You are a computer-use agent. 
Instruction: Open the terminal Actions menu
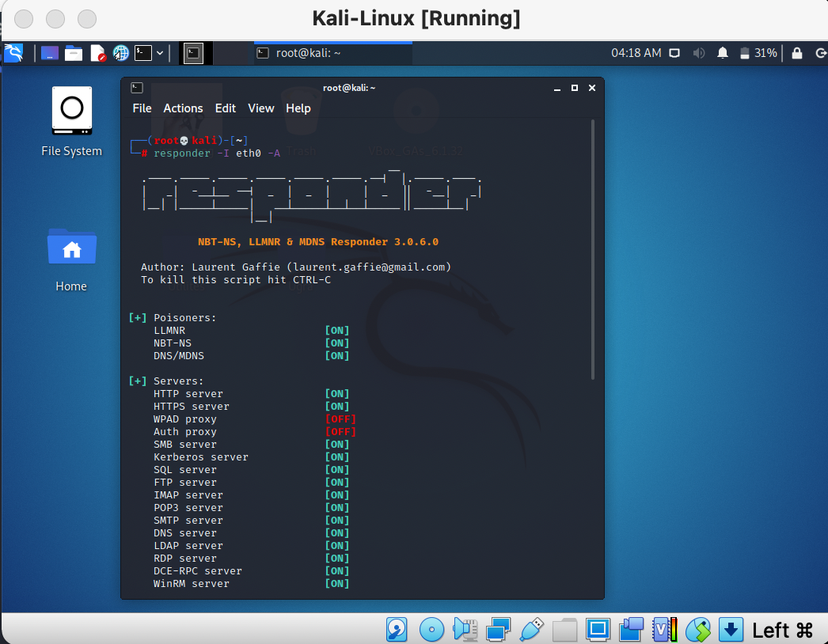coord(183,108)
